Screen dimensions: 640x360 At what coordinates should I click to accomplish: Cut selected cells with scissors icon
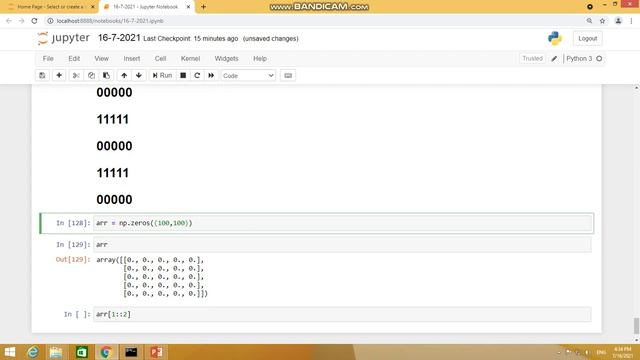[76, 76]
